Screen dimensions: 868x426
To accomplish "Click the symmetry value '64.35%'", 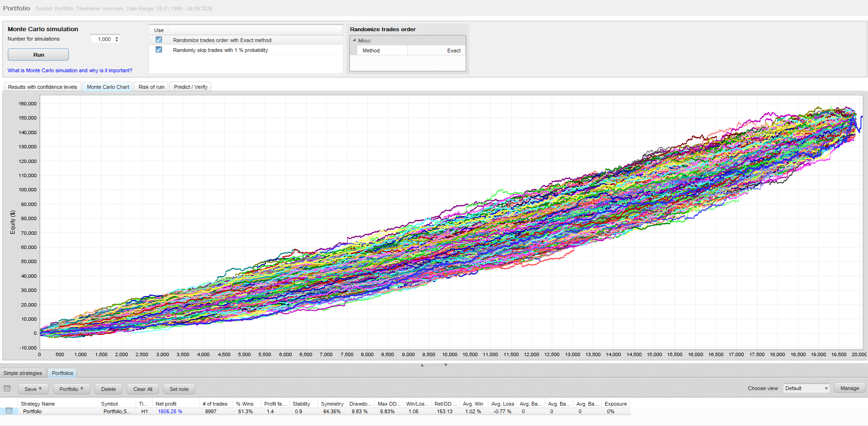I will point(332,411).
